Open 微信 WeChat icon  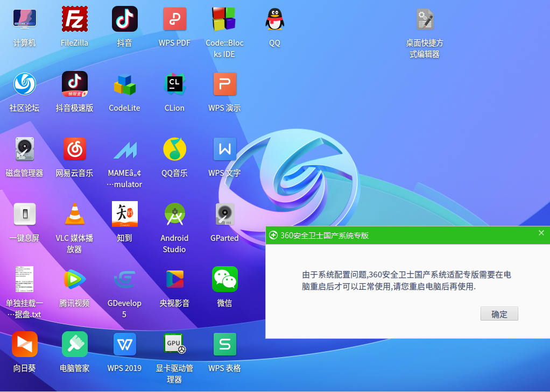(224, 279)
